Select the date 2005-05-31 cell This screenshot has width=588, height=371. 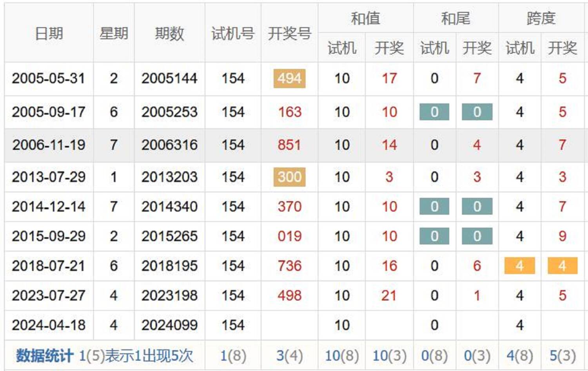(49, 78)
